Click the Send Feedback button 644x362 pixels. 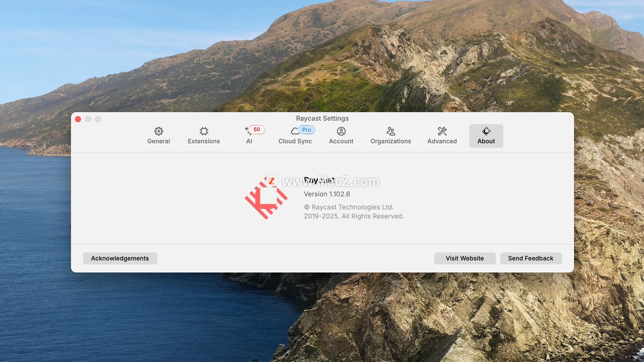tap(531, 258)
